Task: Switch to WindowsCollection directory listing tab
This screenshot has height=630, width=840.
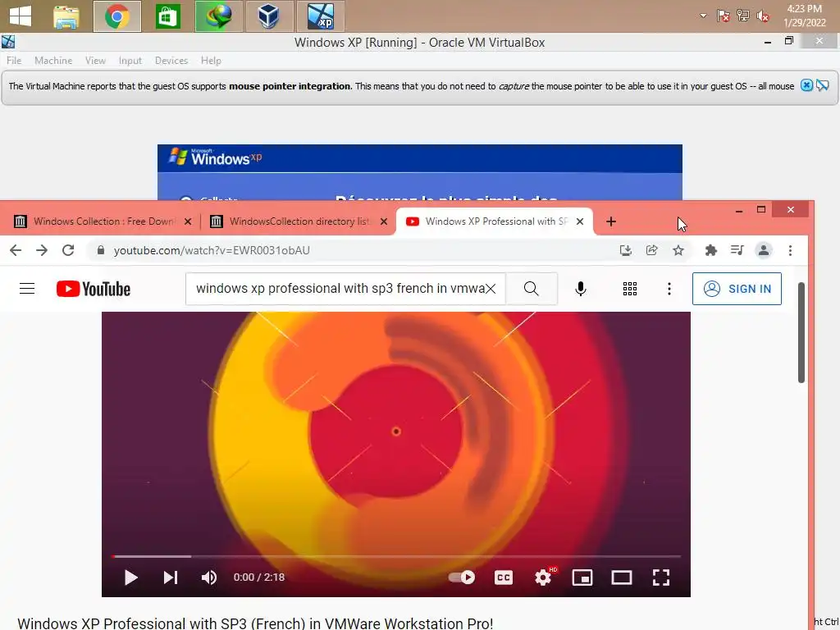Action: [299, 221]
